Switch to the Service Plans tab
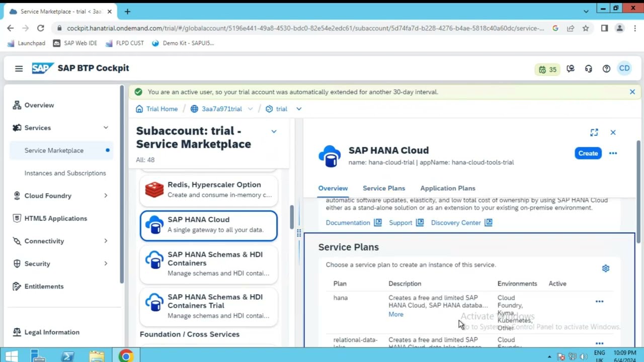Image resolution: width=644 pixels, height=362 pixels. pos(384,188)
